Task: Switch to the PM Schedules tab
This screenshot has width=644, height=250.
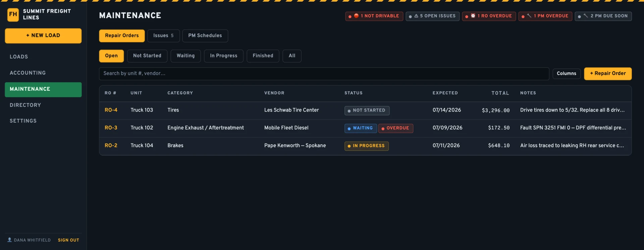Action: click(x=205, y=36)
